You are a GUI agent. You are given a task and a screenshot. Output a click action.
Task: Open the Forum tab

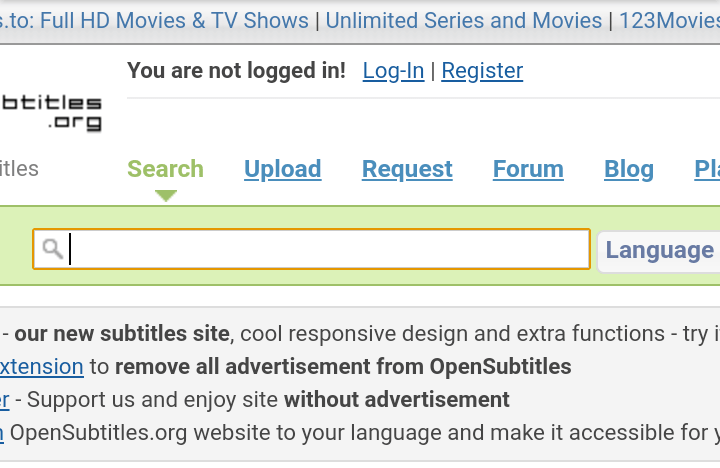point(528,169)
